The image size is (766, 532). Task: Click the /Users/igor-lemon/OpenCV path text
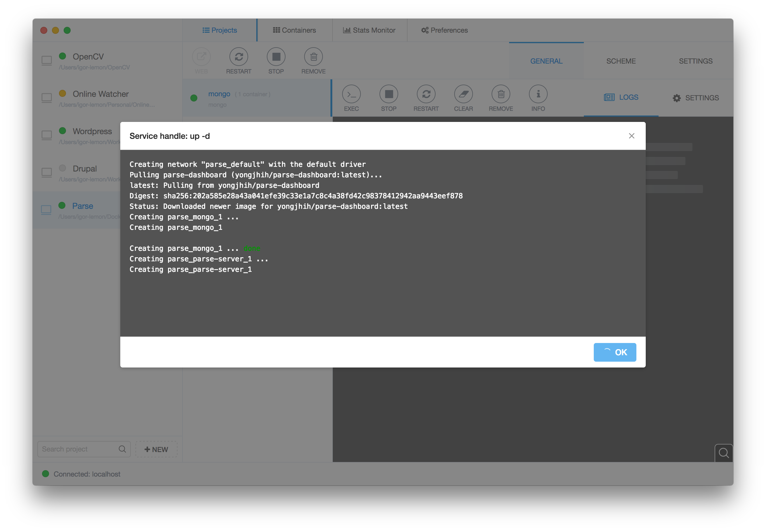pos(94,67)
